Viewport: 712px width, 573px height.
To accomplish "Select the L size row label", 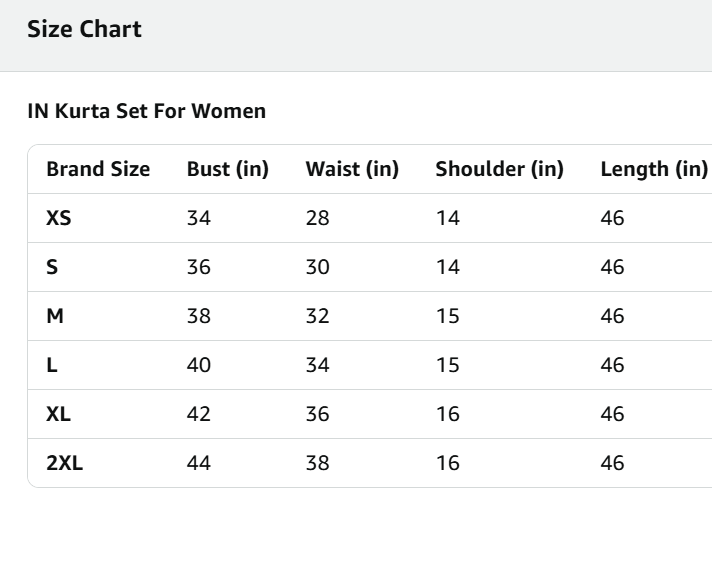I will point(52,365).
